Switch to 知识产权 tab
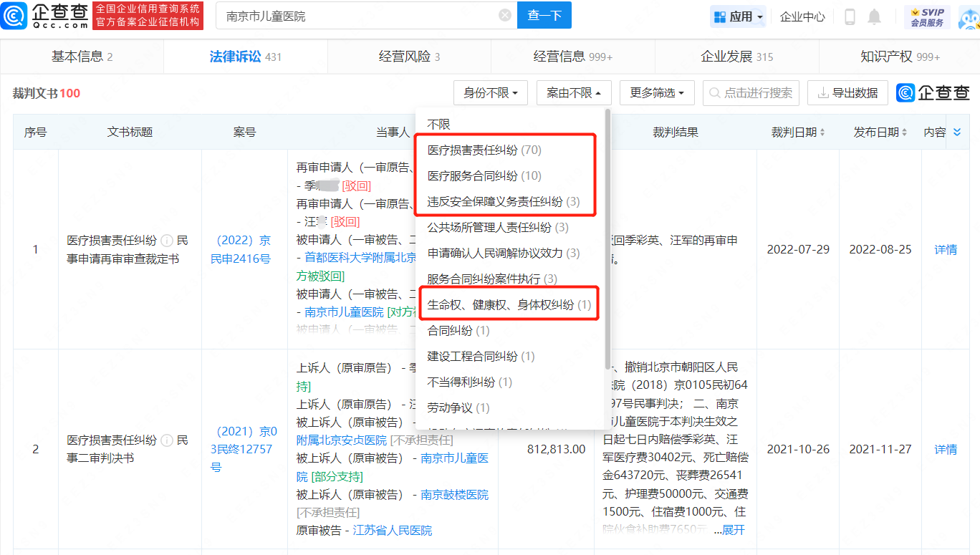The height and width of the screenshot is (555, 980). (x=900, y=57)
